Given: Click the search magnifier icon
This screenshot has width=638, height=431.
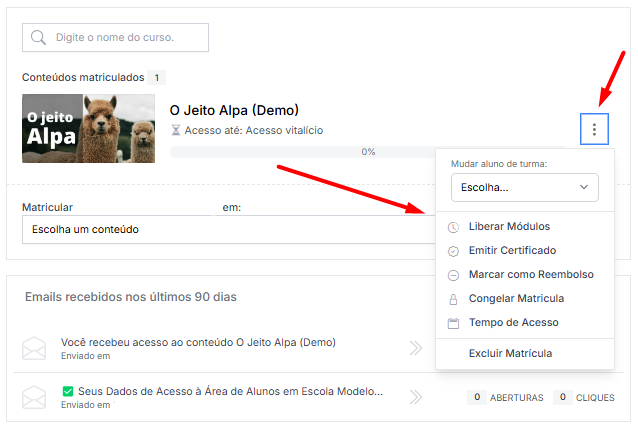Looking at the screenshot, I should tap(38, 37).
